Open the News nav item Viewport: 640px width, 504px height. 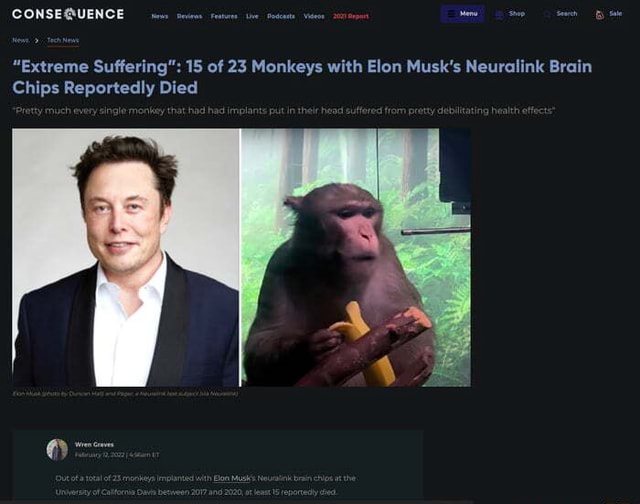tap(160, 16)
